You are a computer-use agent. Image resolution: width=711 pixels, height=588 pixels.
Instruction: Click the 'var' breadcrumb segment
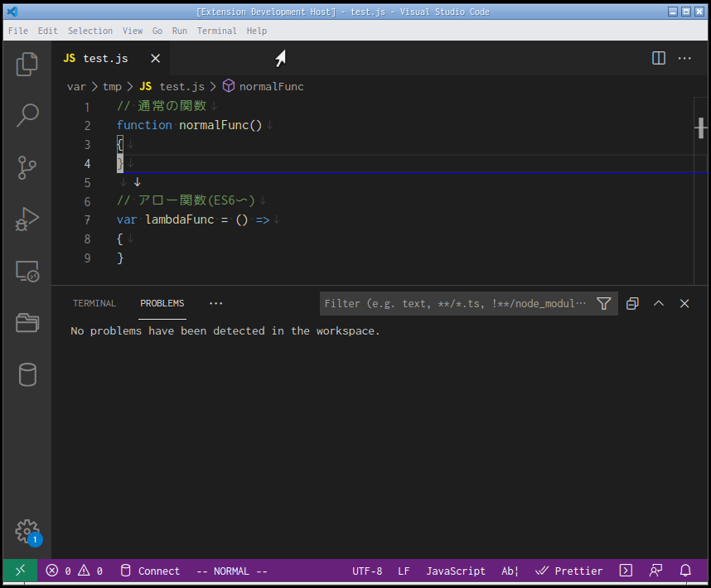point(76,86)
